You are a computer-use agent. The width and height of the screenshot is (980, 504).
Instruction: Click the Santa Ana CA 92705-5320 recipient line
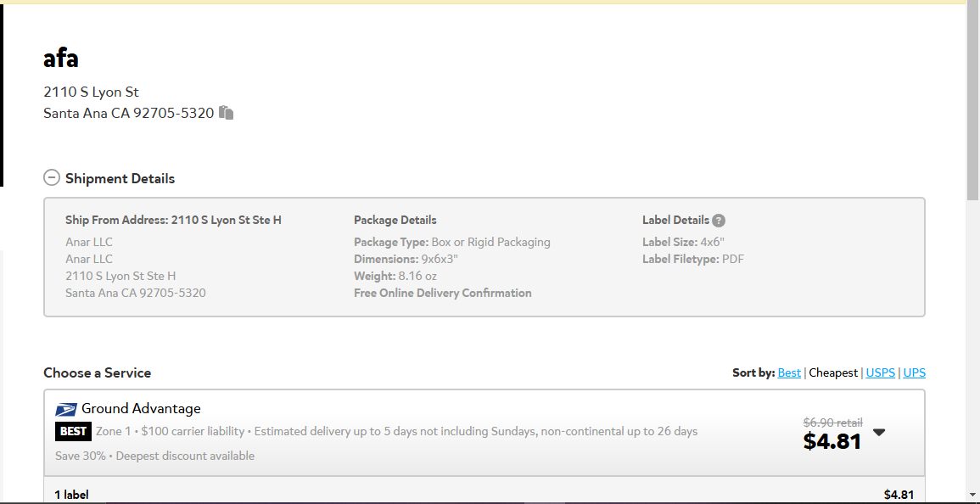pos(129,113)
